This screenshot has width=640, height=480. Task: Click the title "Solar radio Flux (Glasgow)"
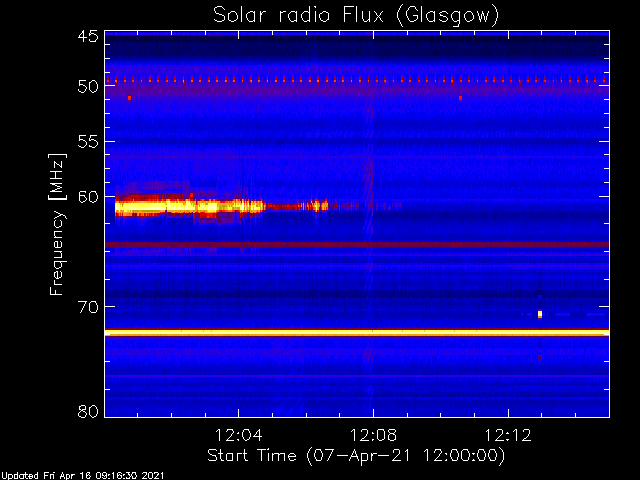click(x=356, y=16)
